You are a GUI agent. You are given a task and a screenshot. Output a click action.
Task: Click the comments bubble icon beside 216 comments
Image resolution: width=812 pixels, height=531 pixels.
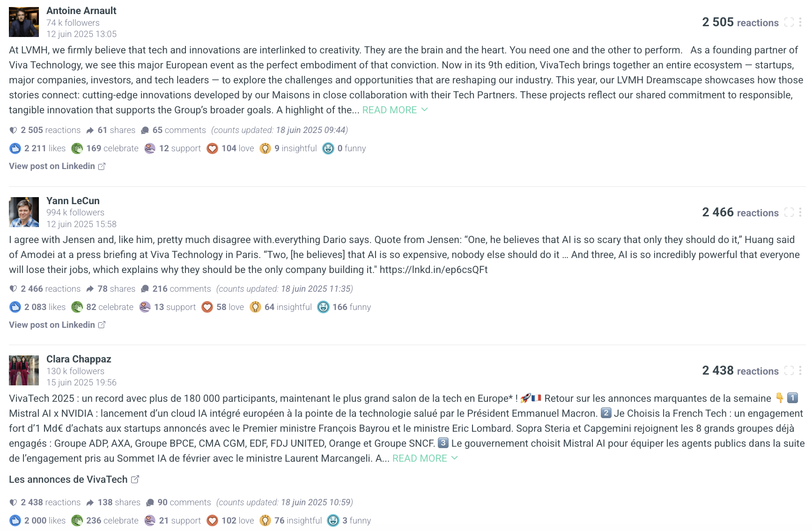tap(145, 289)
